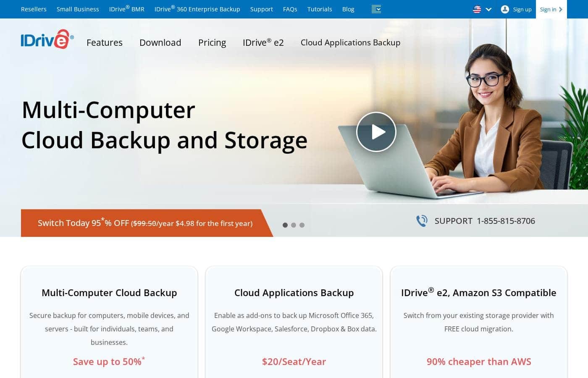588x378 pixels.
Task: Click the IDrive logo
Action: click(47, 39)
